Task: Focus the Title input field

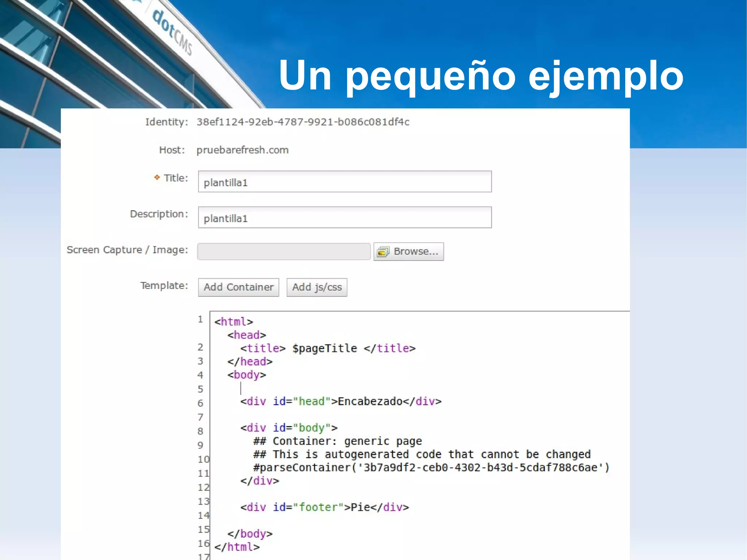Action: pyautogui.click(x=345, y=181)
